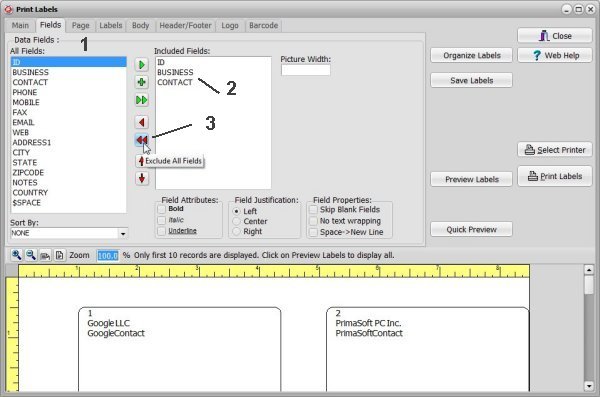This screenshot has height=397, width=600.
Task: Select ID in Included Fields list
Action: [213, 62]
